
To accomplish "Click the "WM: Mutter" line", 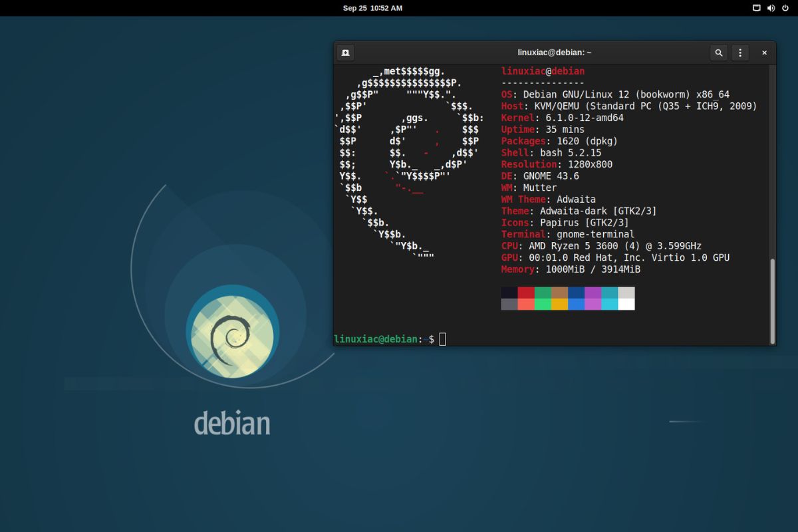I will tap(529, 188).
